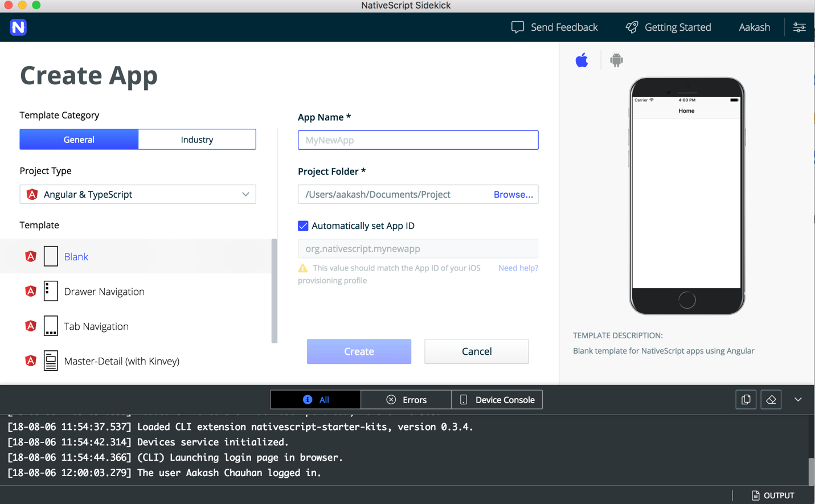Click the App Name input field
815x504 pixels.
click(417, 140)
